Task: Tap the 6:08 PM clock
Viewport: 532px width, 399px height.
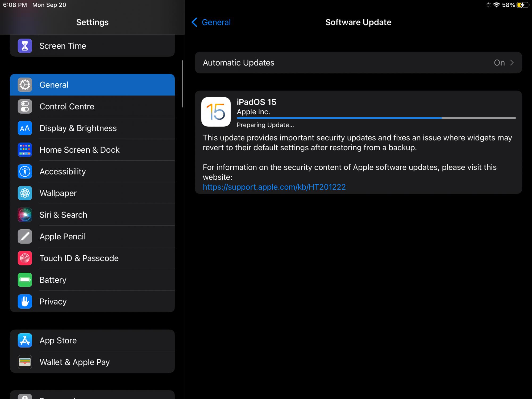Action: [15, 5]
